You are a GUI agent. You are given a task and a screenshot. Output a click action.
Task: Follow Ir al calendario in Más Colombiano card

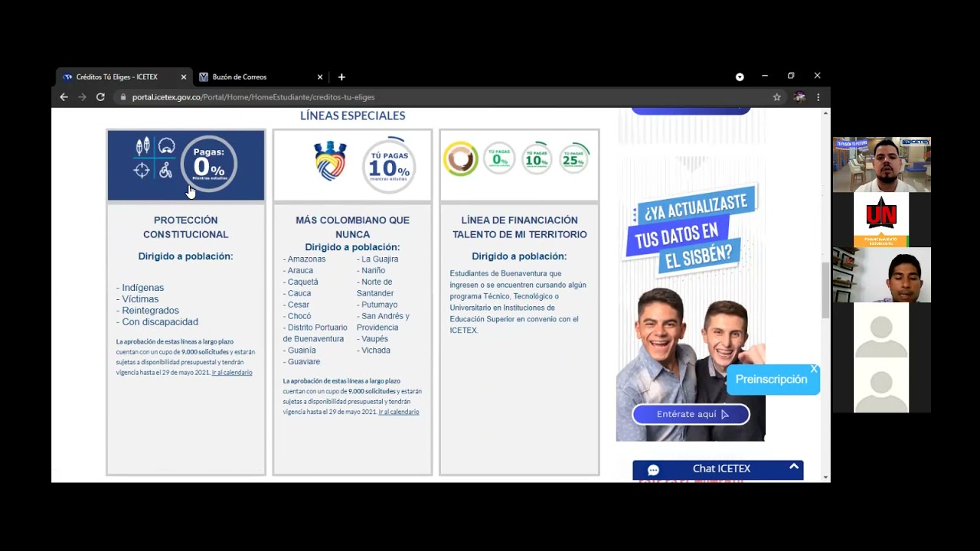[x=399, y=412]
